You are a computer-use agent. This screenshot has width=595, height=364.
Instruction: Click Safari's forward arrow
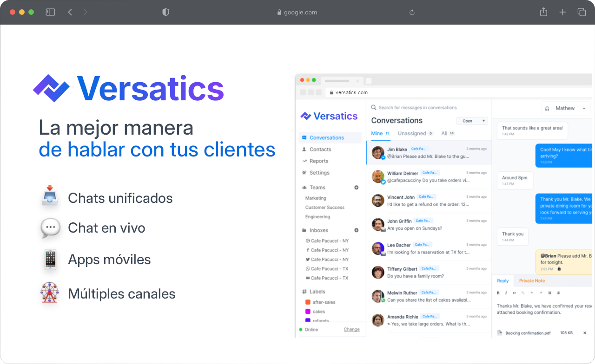[85, 12]
